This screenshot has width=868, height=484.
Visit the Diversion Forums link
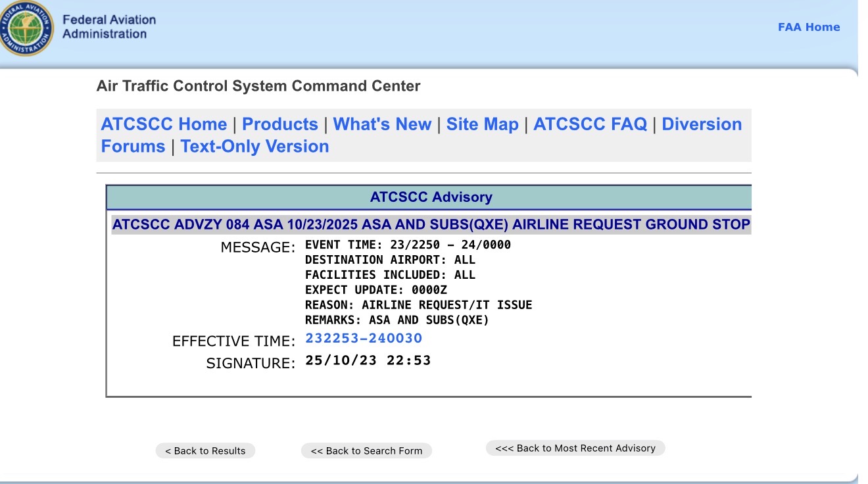tap(701, 124)
